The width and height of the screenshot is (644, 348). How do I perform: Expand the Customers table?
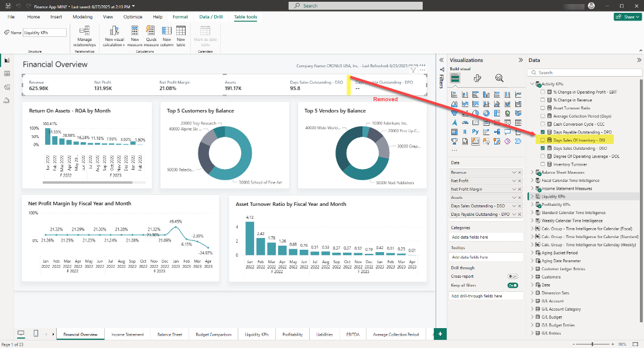click(532, 277)
